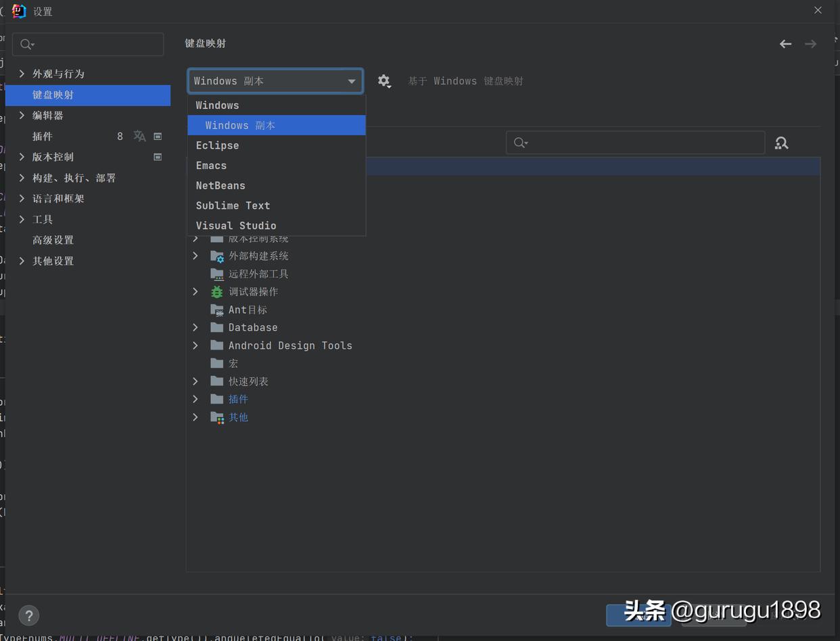Click the bug icon on 调试器操作 node
Screen dimensions: 840x641
216,291
